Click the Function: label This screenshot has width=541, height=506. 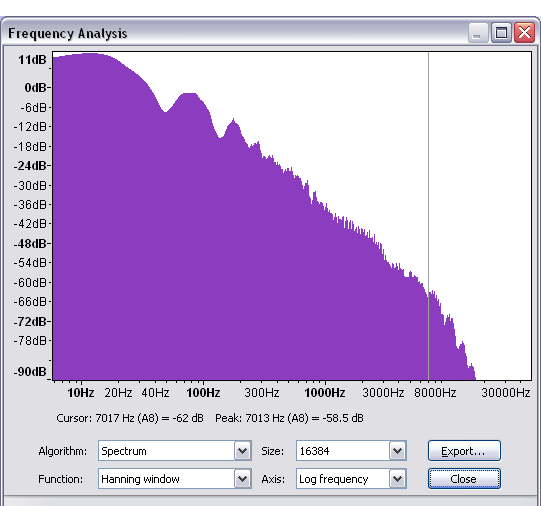point(60,479)
